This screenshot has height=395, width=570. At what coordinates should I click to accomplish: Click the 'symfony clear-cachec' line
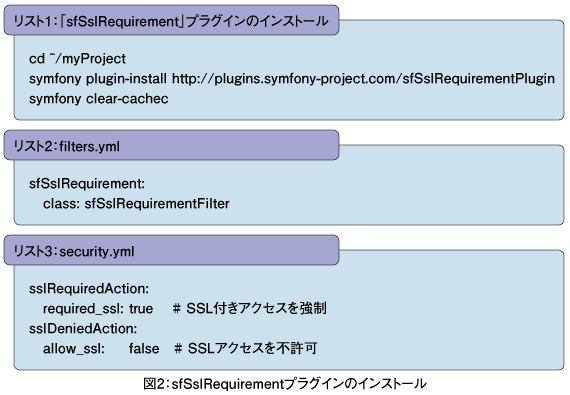tap(99, 99)
